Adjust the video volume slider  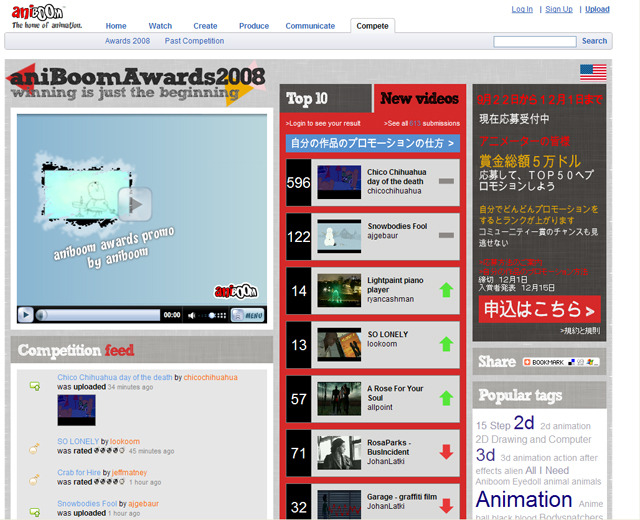pos(212,315)
